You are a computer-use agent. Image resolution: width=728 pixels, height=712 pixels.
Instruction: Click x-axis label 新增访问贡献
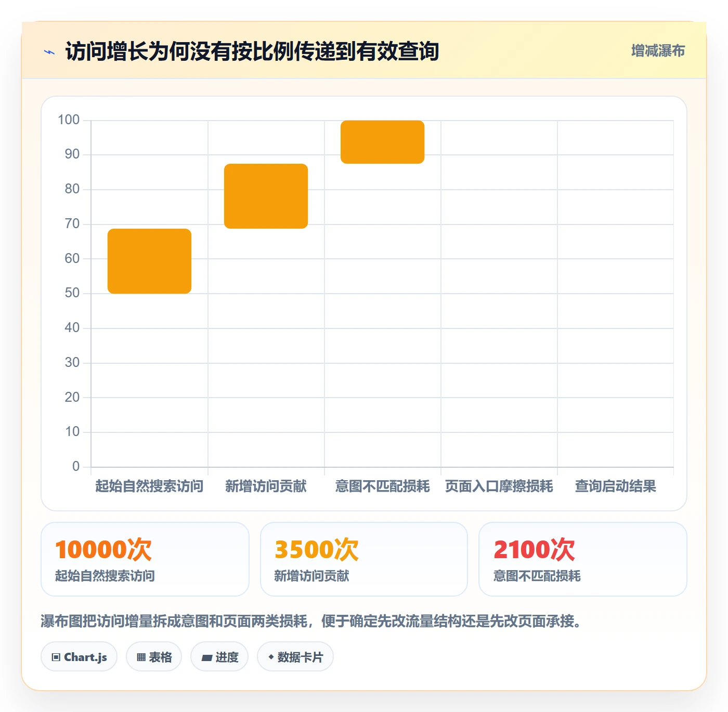pos(266,486)
